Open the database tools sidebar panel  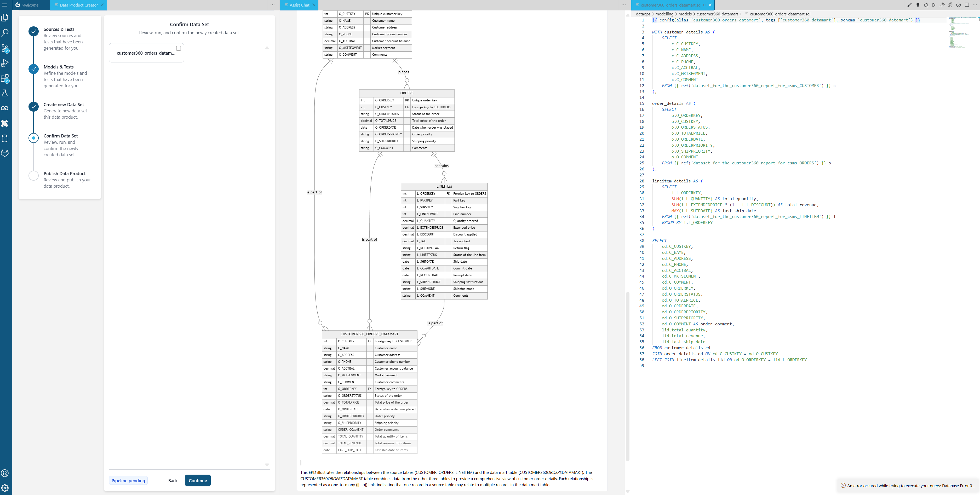(x=5, y=138)
